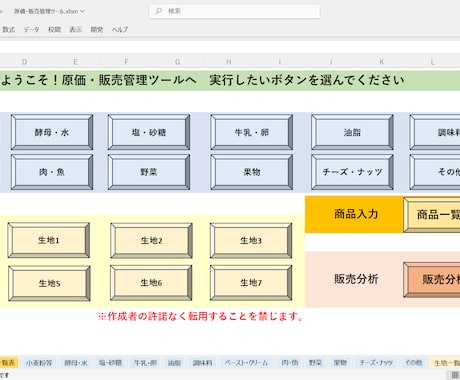Select column K header
Image resolution: width=460 pixels, height=380 pixels.
[x=382, y=62]
